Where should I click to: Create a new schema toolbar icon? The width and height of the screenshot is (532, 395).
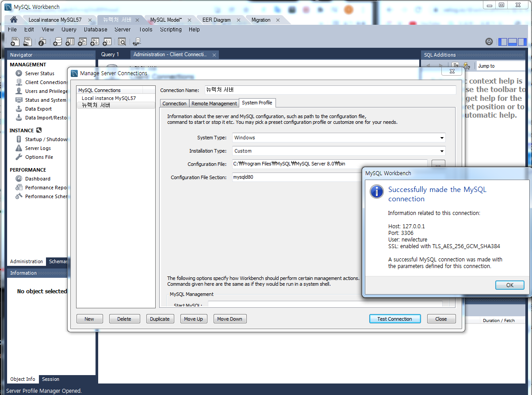click(x=57, y=42)
